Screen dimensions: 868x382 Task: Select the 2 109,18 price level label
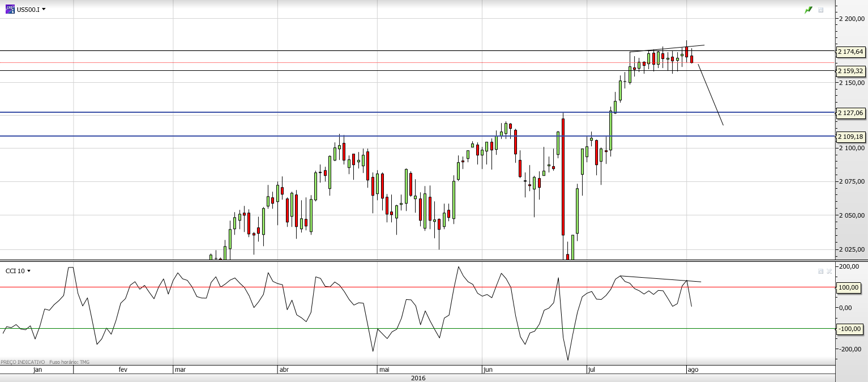tap(851, 137)
